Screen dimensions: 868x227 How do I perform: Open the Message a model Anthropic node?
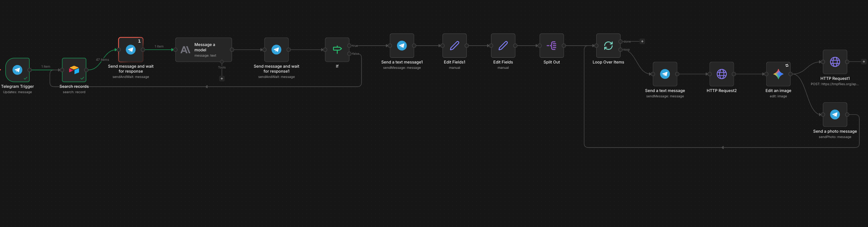point(203,49)
